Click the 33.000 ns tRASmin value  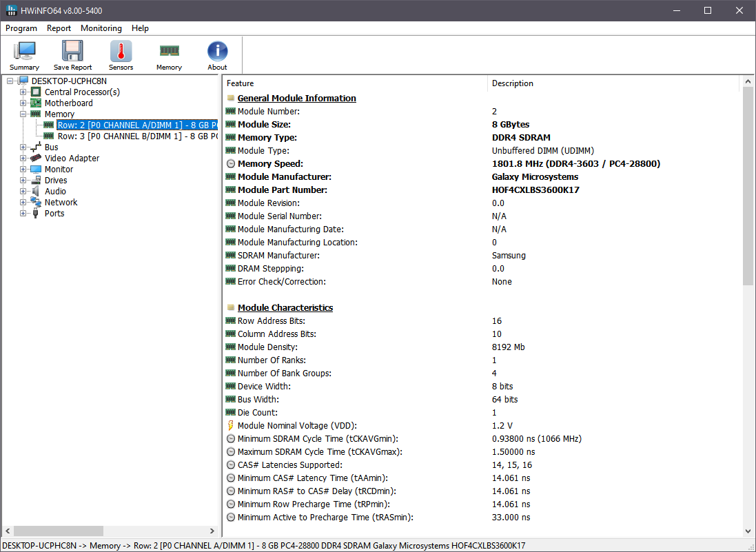[x=511, y=518]
